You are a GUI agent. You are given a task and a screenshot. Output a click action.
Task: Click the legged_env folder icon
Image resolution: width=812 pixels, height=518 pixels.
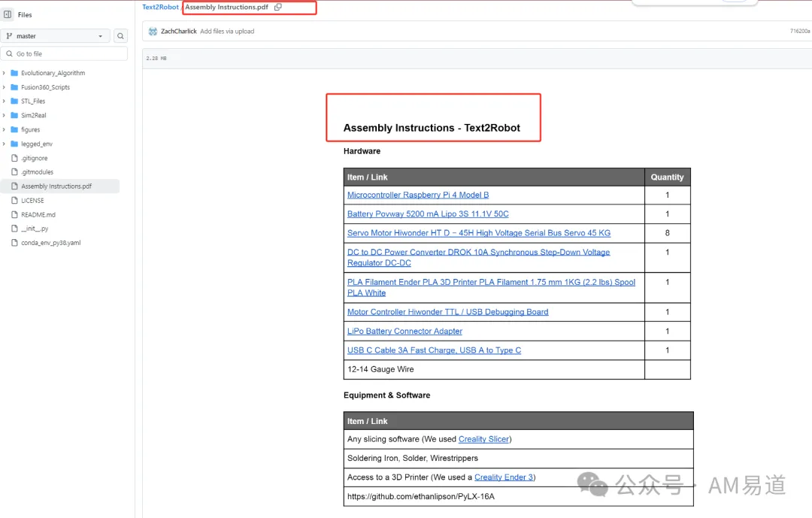tap(14, 144)
